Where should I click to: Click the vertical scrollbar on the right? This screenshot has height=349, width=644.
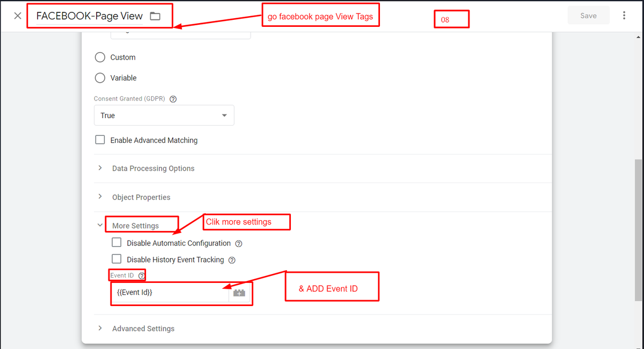pos(639,230)
